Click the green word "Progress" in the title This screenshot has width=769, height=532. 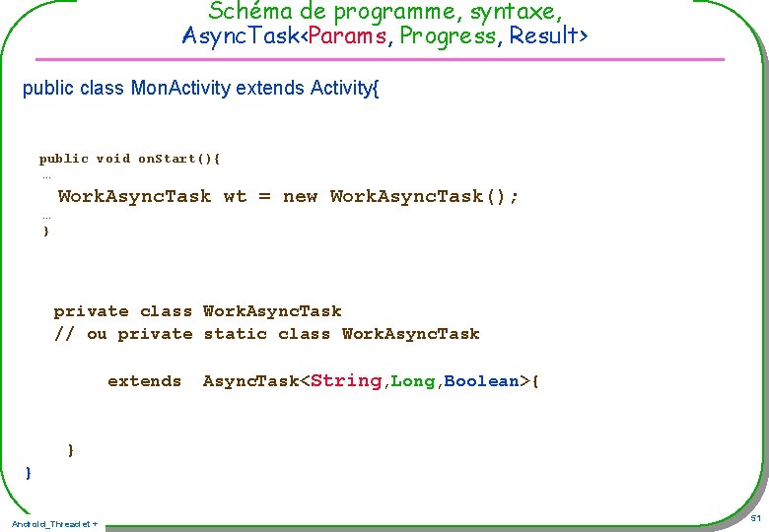[x=448, y=36]
